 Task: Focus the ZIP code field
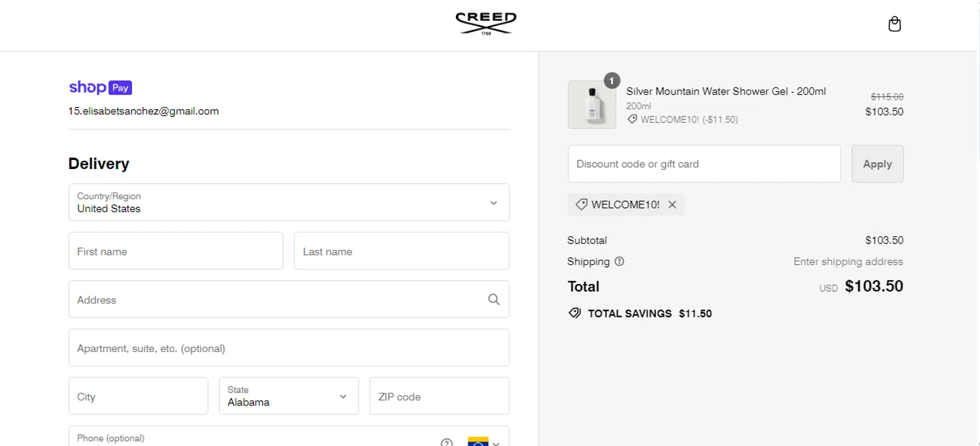[439, 396]
